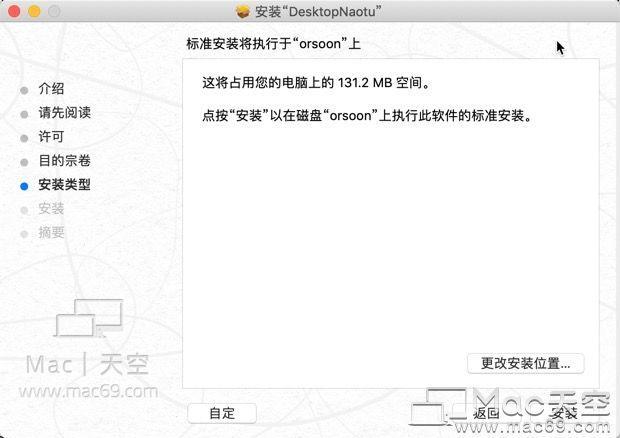Viewport: 620px width, 438px height.
Task: Click the 返回 go back button
Action: pos(487,413)
